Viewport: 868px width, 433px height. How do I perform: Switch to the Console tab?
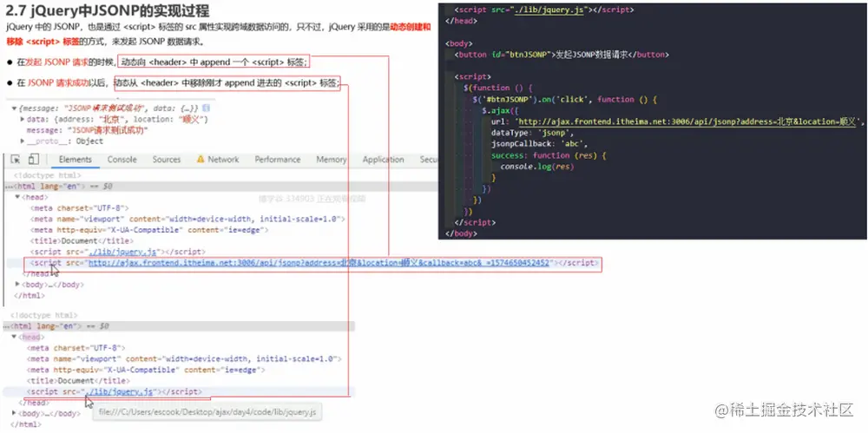(122, 160)
